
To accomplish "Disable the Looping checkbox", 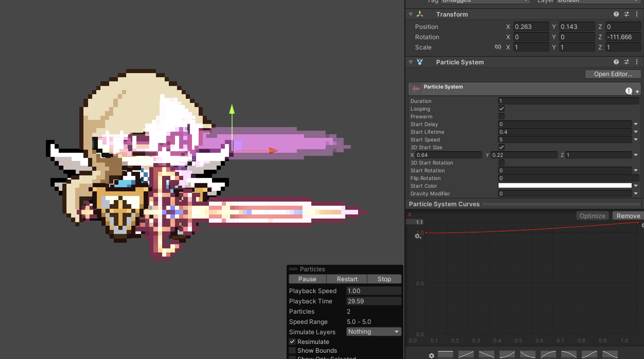I will [501, 109].
